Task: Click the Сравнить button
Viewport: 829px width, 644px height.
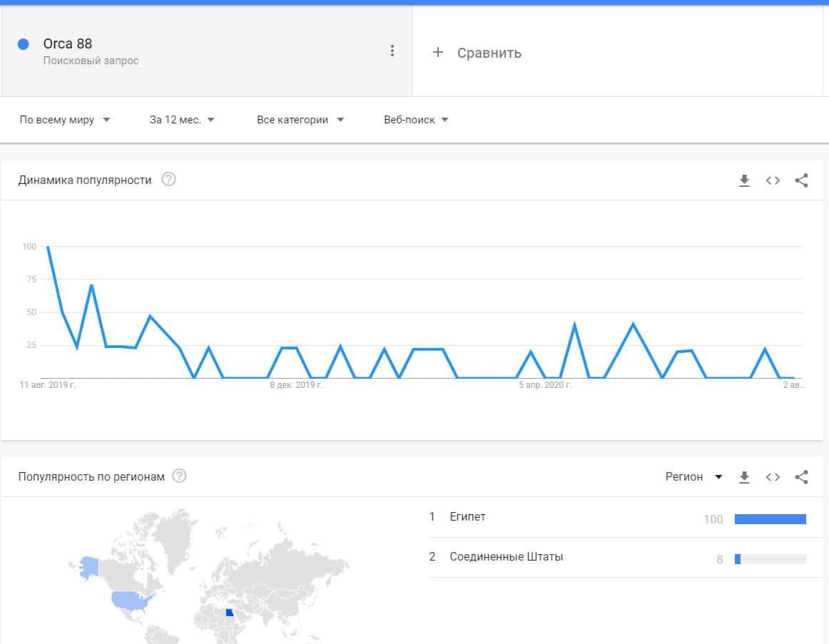Action: (x=489, y=53)
